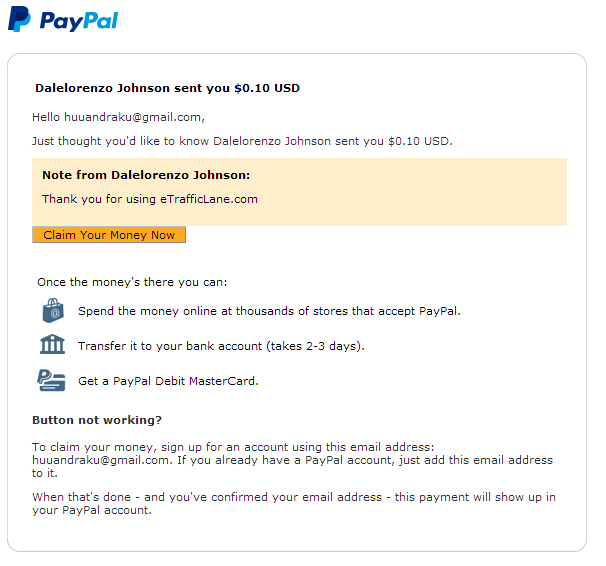606x566 pixels.
Task: Click the bank building icon
Action: tap(53, 344)
